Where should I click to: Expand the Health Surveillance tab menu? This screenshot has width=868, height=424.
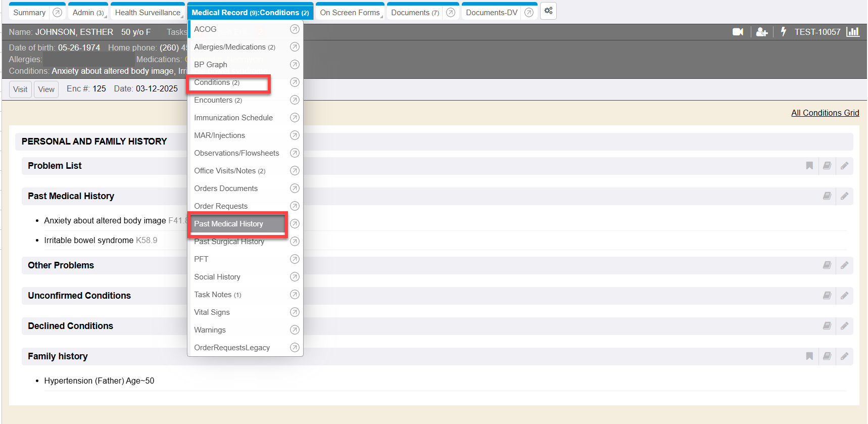148,13
